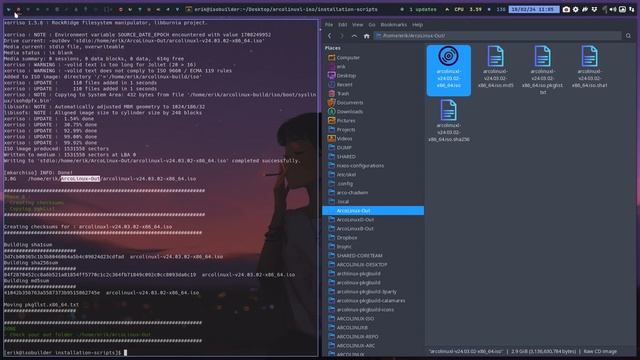The width and height of the screenshot is (640, 360).
Task: Click the gear settings tray icon
Action: click(576, 9)
